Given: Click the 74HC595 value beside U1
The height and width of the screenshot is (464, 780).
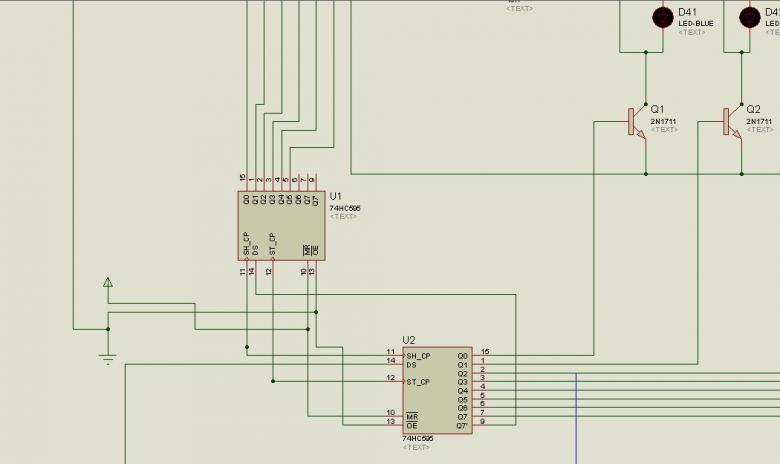Looking at the screenshot, I should [x=345, y=208].
